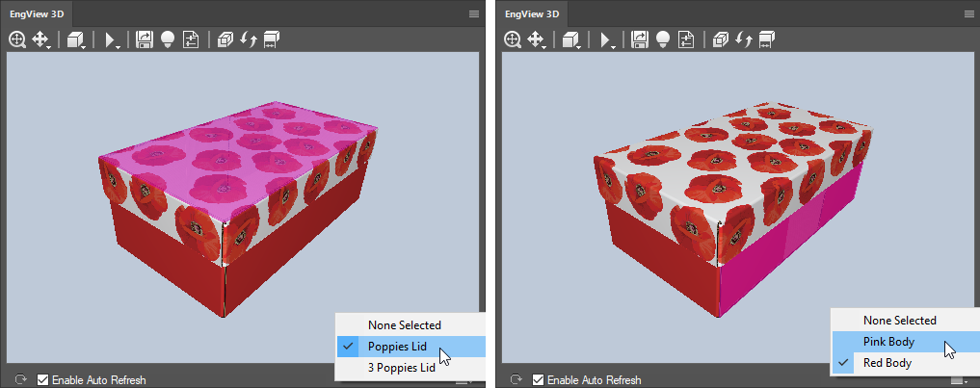Show dimensions using right panel box-ruler icon

coord(766,39)
